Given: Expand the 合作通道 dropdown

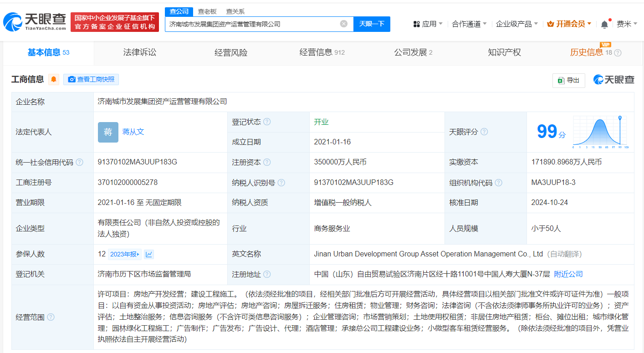Looking at the screenshot, I should click(x=469, y=24).
